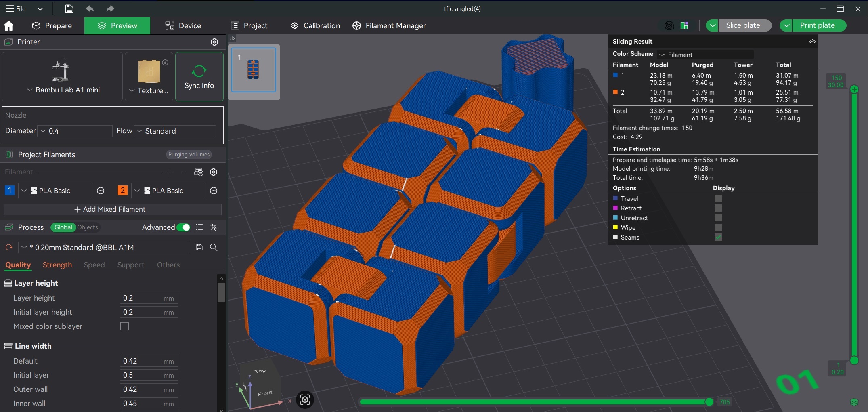Switch to the Strength settings tab
This screenshot has width=868, height=412.
click(x=57, y=265)
